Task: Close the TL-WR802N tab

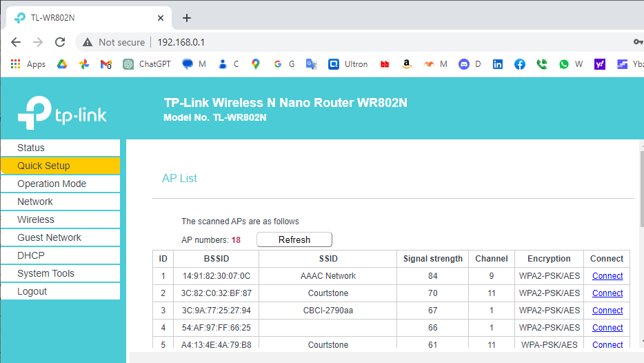Action: 161,18
